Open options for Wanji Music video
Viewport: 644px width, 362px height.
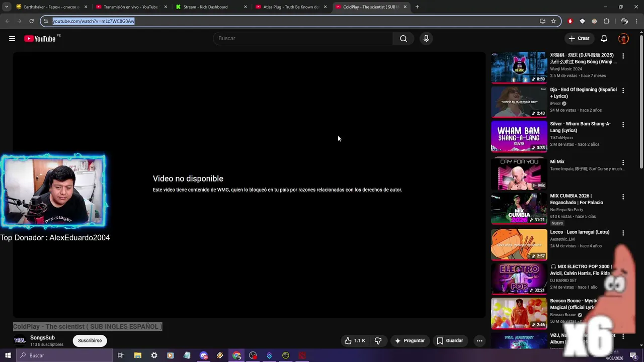[x=623, y=56]
